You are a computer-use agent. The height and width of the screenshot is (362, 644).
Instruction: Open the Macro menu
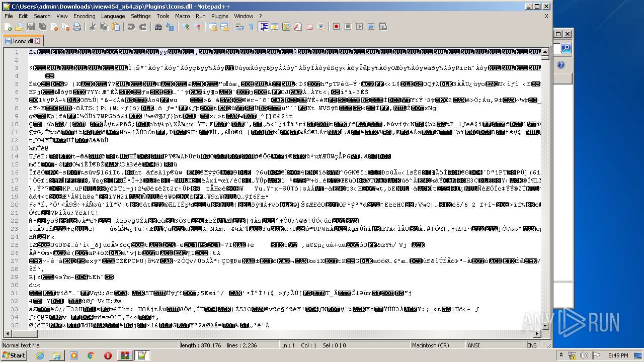pos(183,16)
